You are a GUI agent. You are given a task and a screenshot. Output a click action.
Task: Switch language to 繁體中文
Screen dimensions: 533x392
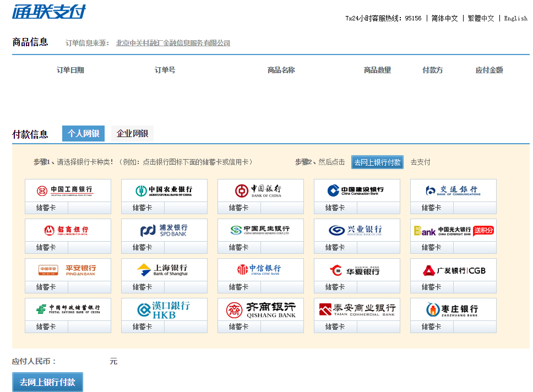[x=481, y=18]
